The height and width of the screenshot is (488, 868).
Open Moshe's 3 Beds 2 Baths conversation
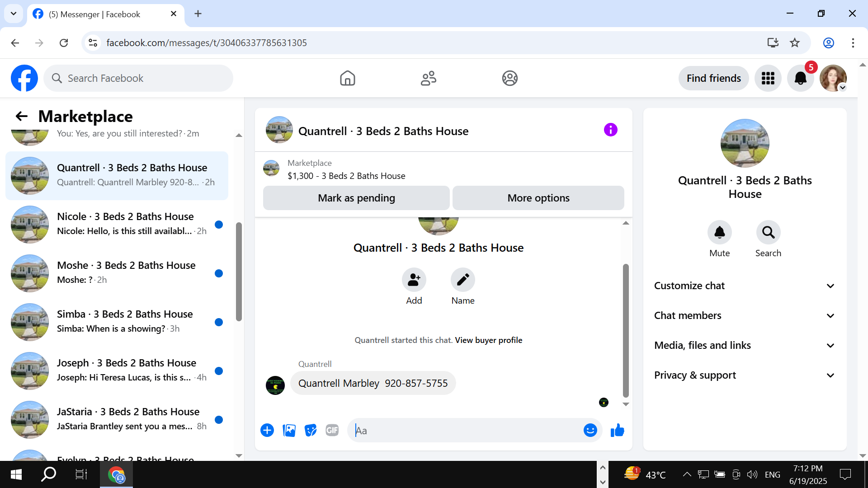click(117, 273)
